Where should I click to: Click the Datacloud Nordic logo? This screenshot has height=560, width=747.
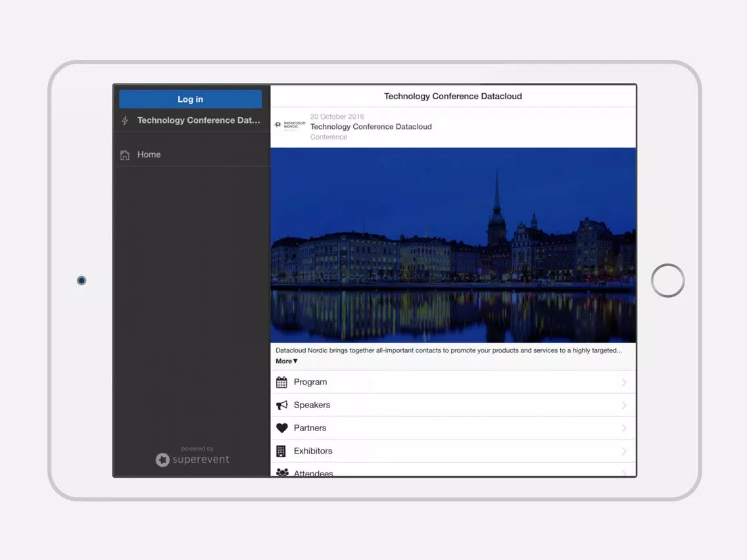point(289,126)
